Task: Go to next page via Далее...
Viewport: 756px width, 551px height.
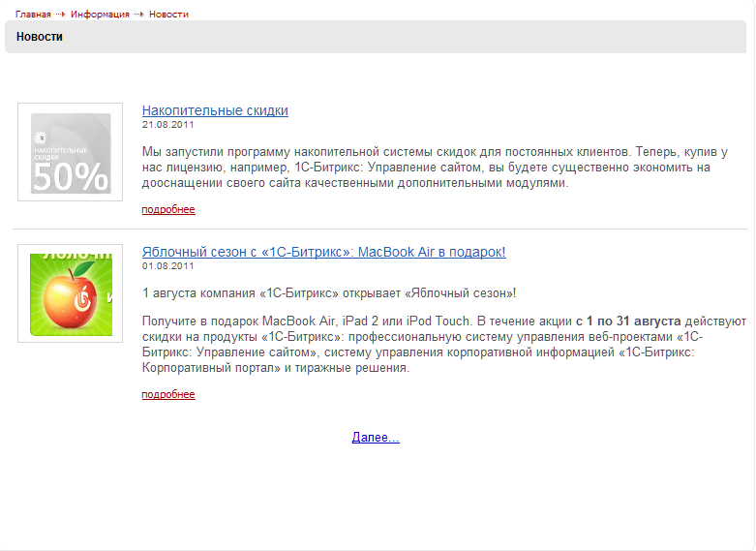Action: [x=376, y=437]
